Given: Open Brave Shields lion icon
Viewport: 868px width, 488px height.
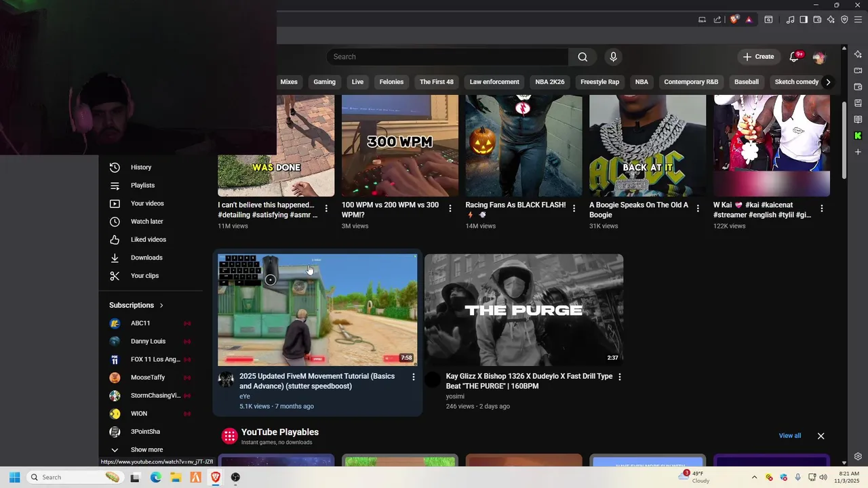Looking at the screenshot, I should [734, 20].
